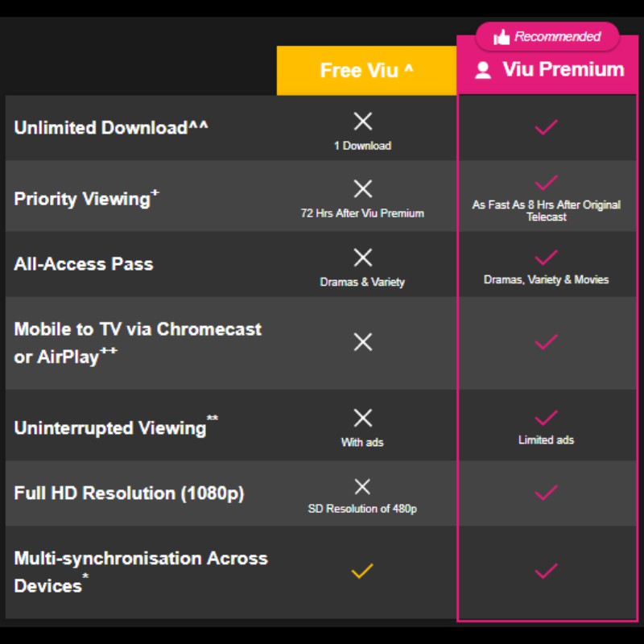Click the Full HD Resolution (1080p) label

(129, 493)
